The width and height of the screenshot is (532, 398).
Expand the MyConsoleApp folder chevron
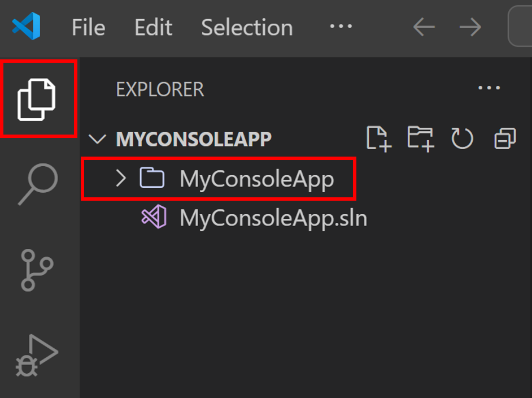pyautogui.click(x=120, y=179)
